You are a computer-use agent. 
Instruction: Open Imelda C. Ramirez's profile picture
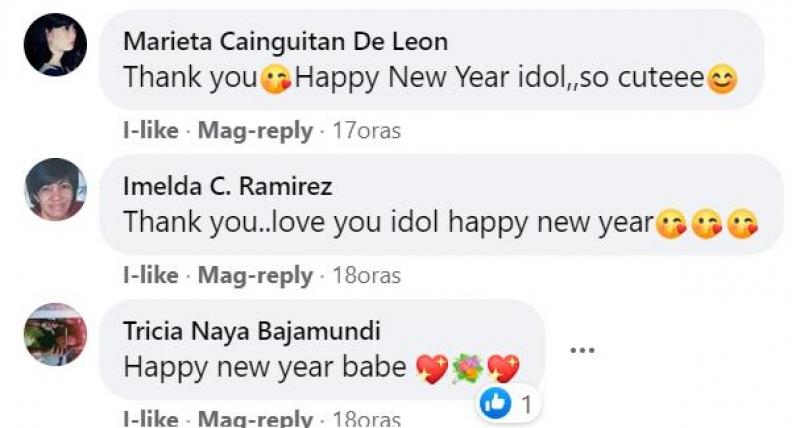(55, 190)
